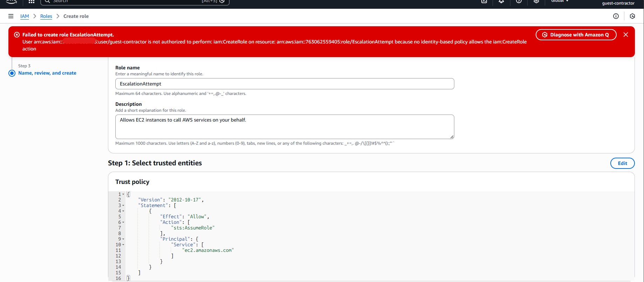Select the Step 3 Name, review, and create radio

point(12,73)
